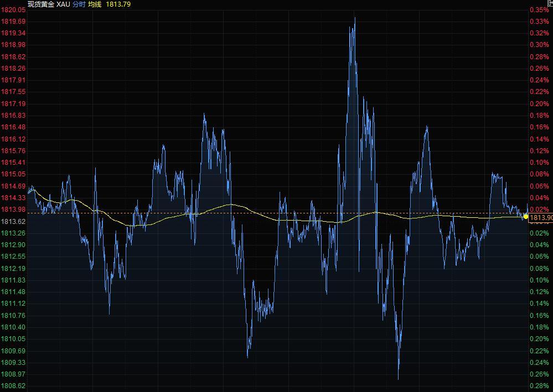Click the 0.30% percentage axis label
Image resolution: width=553 pixels, height=392 pixels.
[x=539, y=45]
